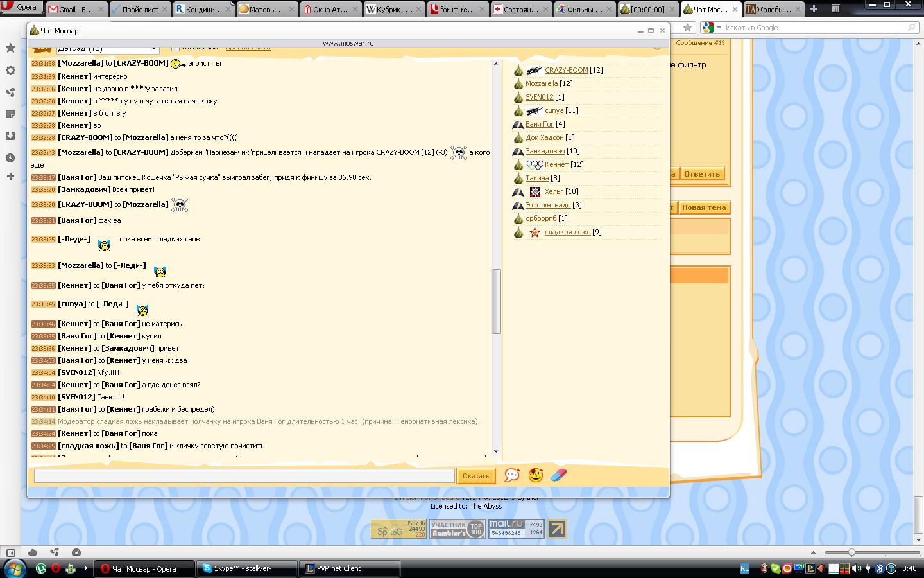The height and width of the screenshot is (578, 924).
Task: Click Такина in the user list
Action: coord(537,178)
